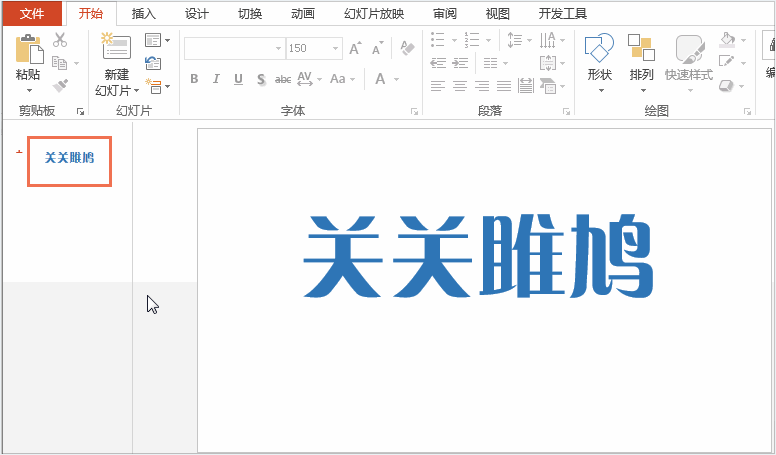Click the font size field showing 150
The height and width of the screenshot is (455, 776).
point(308,49)
